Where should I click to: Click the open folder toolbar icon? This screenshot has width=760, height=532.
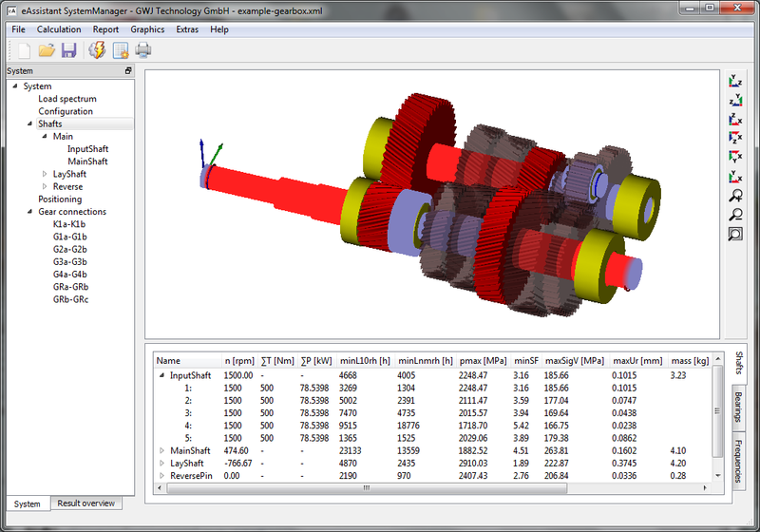click(46, 50)
